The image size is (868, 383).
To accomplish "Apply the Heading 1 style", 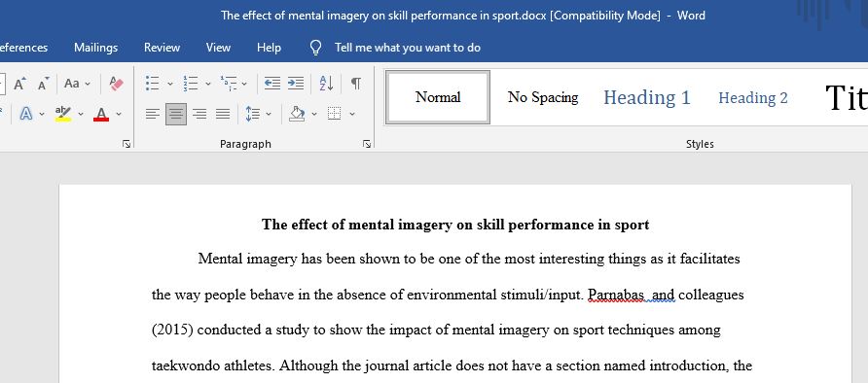I will tap(646, 97).
